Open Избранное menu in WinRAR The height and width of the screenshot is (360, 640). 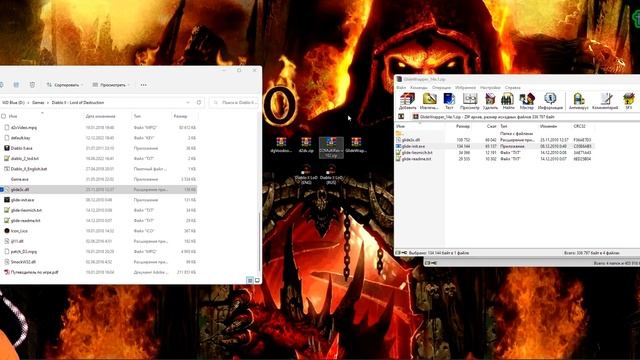coord(465,87)
